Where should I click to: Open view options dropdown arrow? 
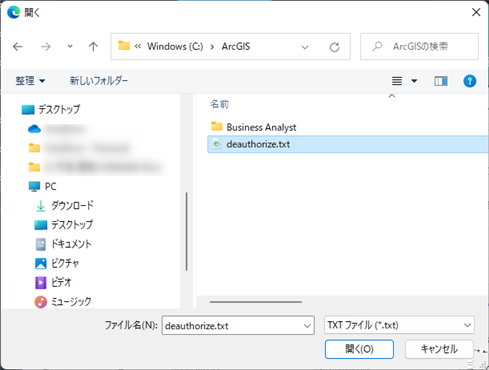click(x=414, y=81)
